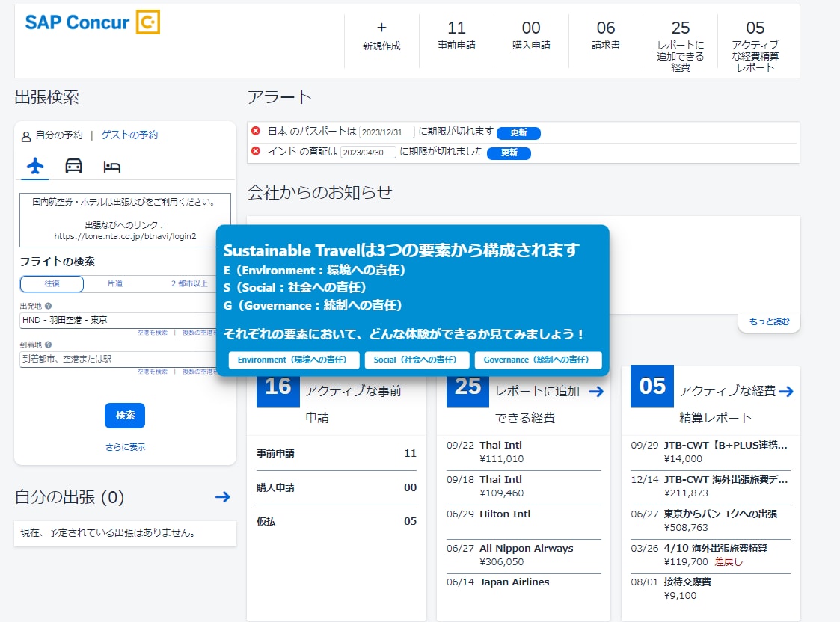Image resolution: width=840 pixels, height=622 pixels.
Task: Click the person icon beside 自分の予約
Action: (25, 137)
